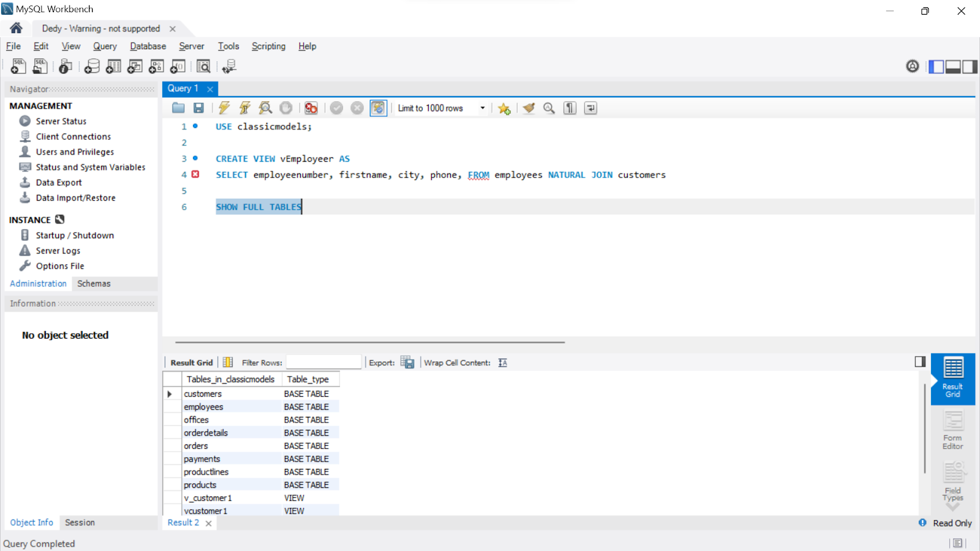This screenshot has width=980, height=551.
Task: Create new function toolbar icon
Action: point(178,66)
